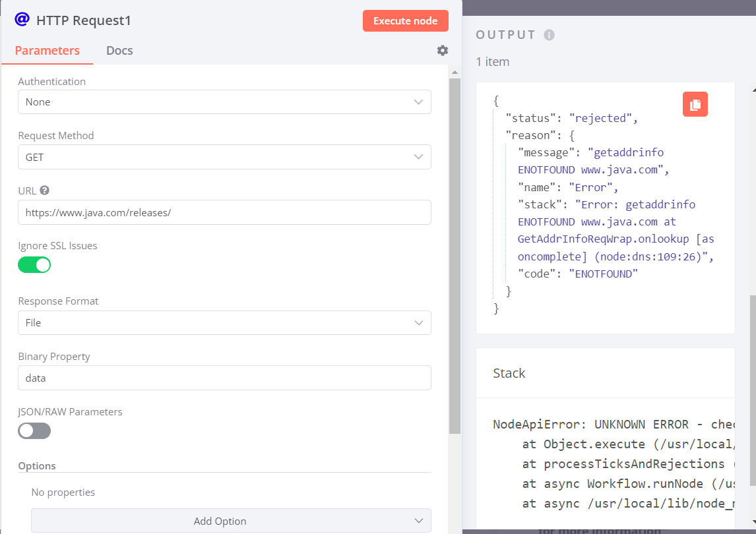
Task: Click the parameters panel scrollbar thumb
Action: pyautogui.click(x=454, y=255)
